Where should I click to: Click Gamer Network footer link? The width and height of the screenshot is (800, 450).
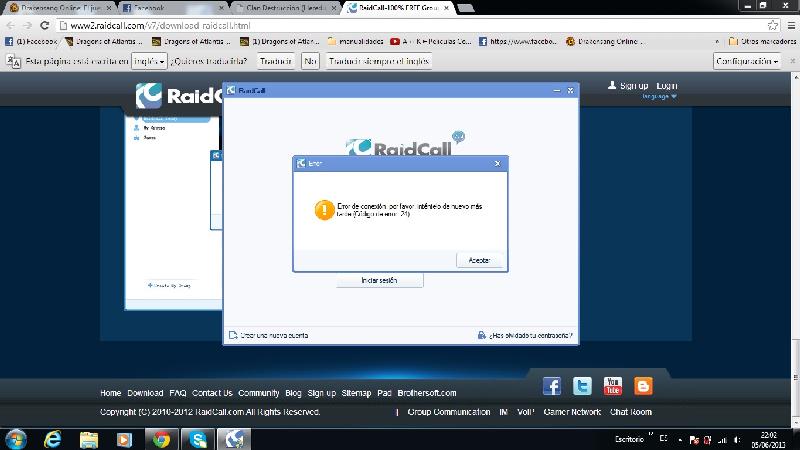572,412
